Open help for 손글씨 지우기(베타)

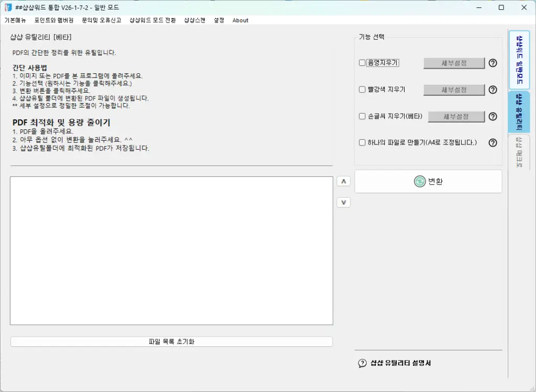pyautogui.click(x=493, y=116)
